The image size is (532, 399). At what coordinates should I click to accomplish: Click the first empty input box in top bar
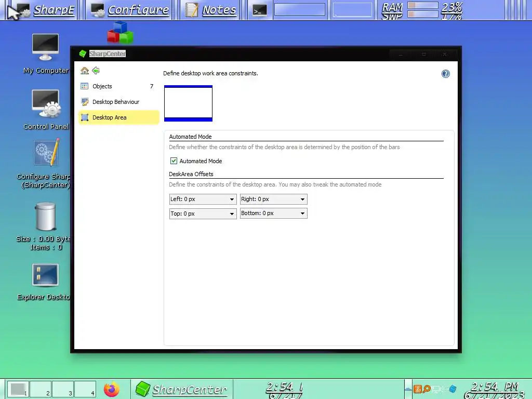pos(300,9)
